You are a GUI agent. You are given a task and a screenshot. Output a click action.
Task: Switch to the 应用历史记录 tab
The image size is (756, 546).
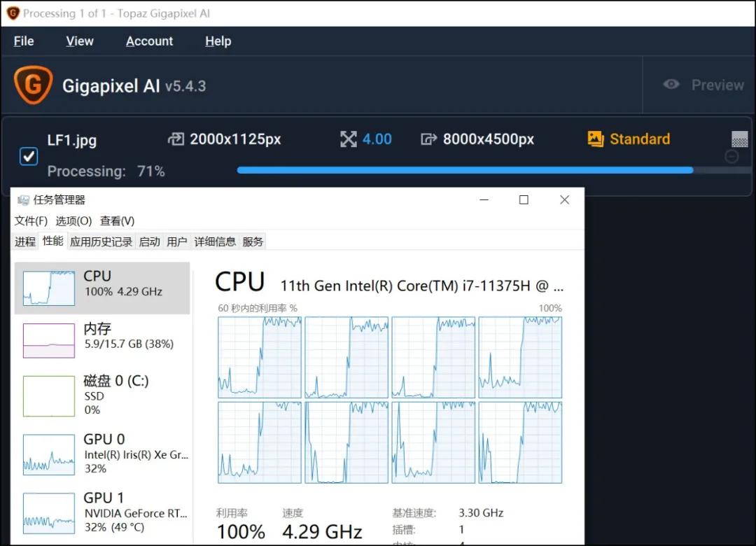pos(101,241)
